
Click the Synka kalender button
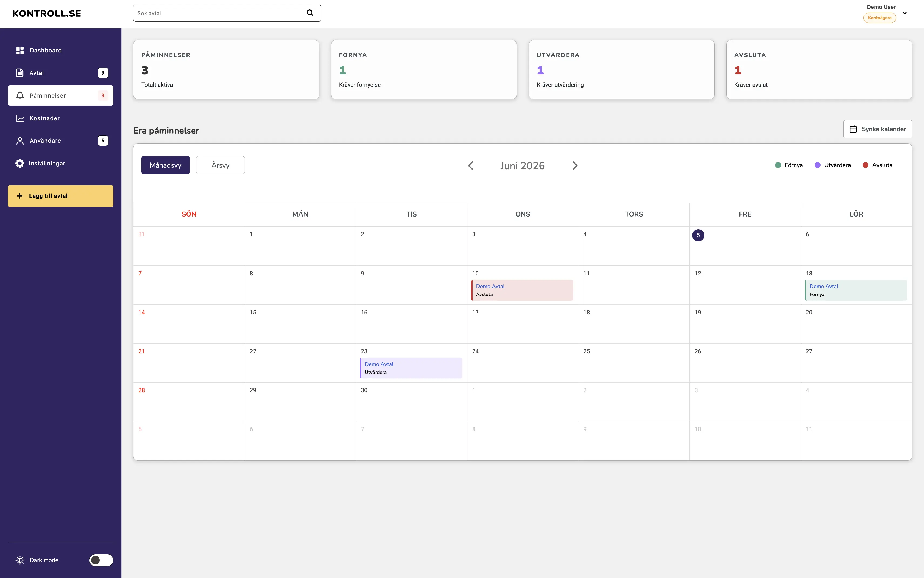click(x=878, y=129)
